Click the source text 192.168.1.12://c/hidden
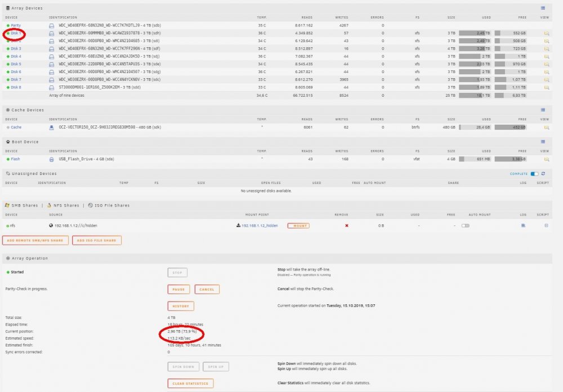This screenshot has width=563, height=392. pos(76,226)
